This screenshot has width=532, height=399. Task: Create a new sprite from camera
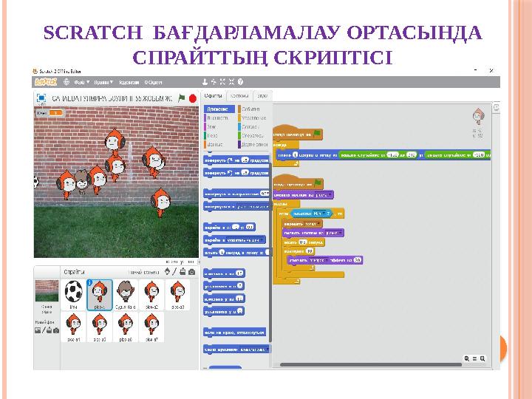(191, 272)
